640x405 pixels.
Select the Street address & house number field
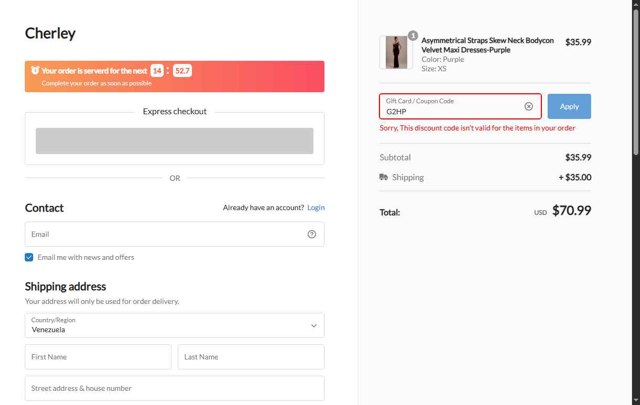[x=175, y=388]
